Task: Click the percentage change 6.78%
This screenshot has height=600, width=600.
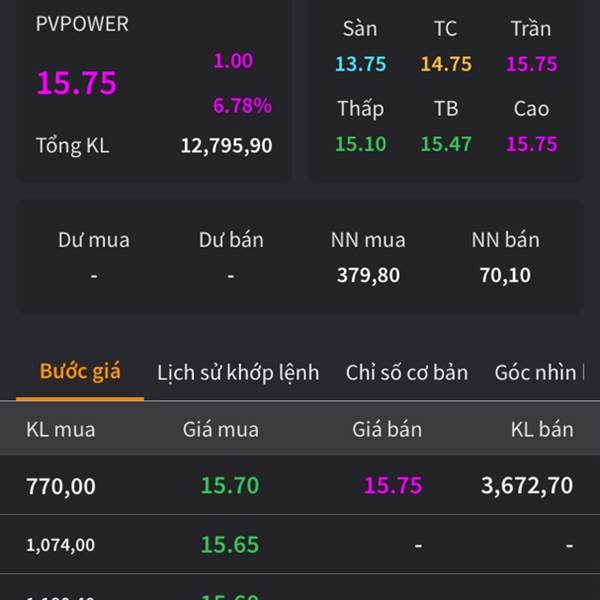Action: [x=242, y=105]
